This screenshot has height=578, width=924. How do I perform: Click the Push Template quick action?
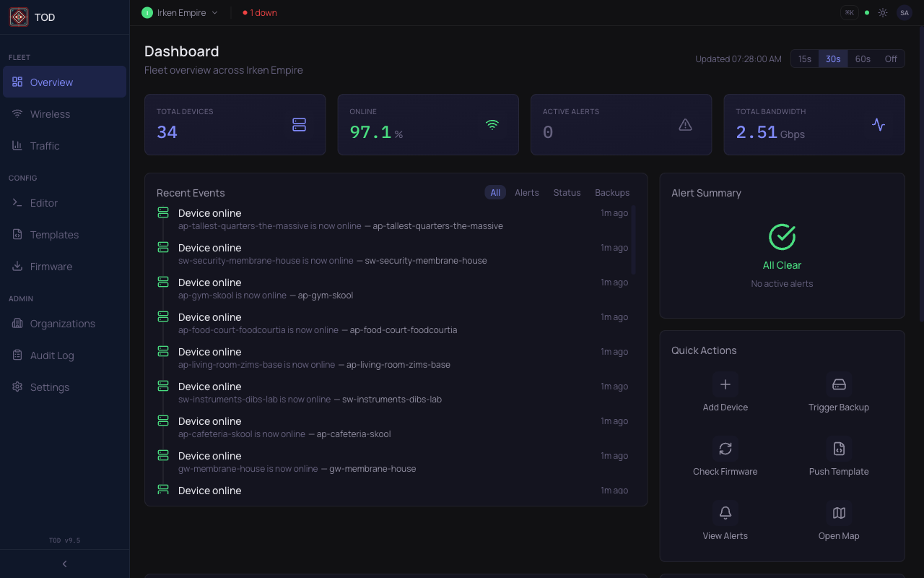click(x=839, y=448)
